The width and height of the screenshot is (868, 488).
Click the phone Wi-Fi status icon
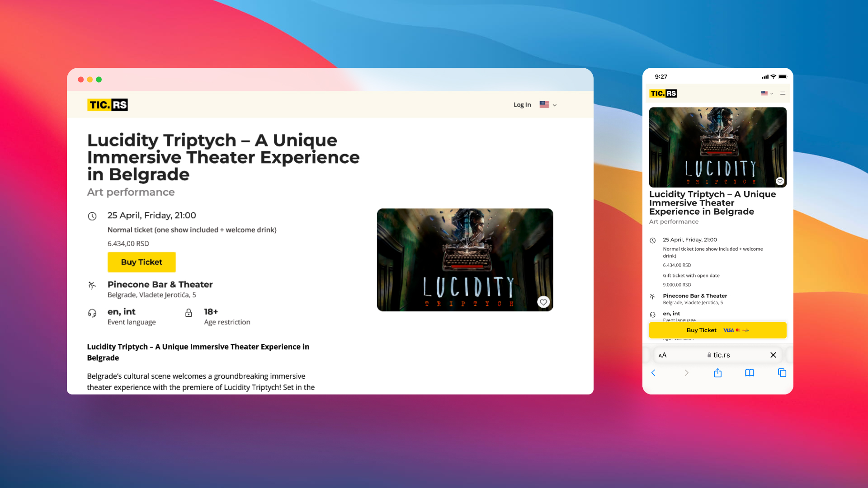774,76
